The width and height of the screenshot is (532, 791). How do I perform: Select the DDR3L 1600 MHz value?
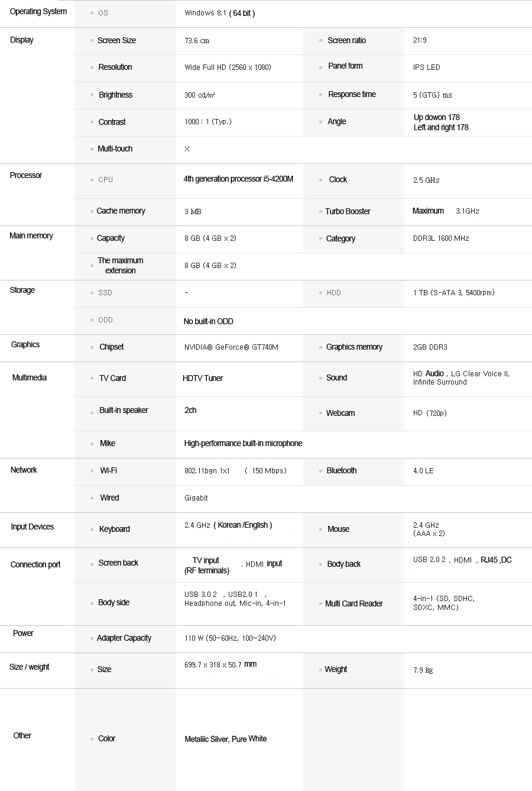tap(441, 238)
